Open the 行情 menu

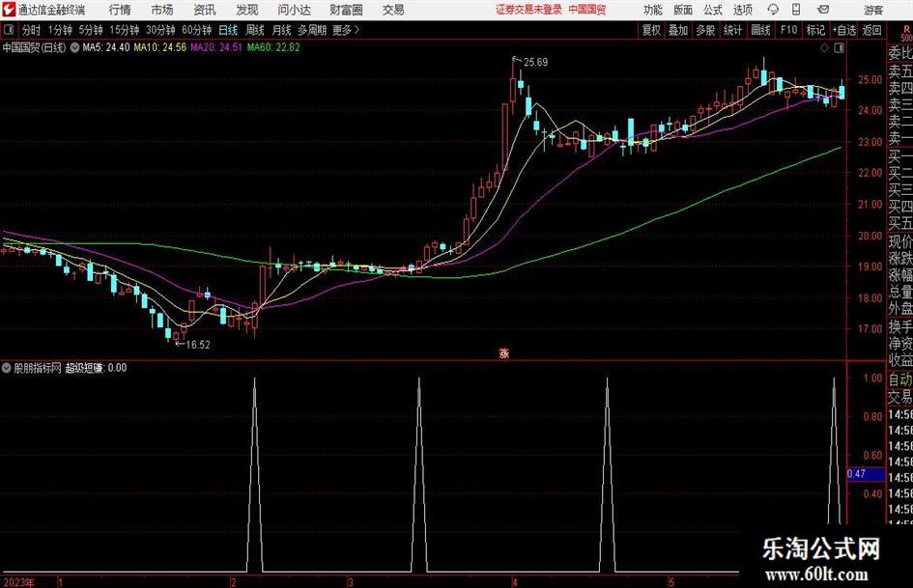[x=120, y=10]
